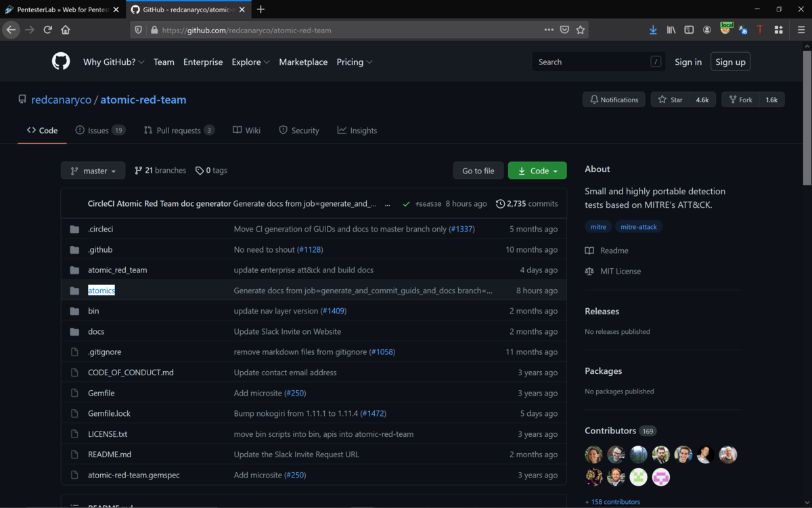Expand truncated commit message ellipsis
The height and width of the screenshot is (508, 812).
pyautogui.click(x=388, y=204)
